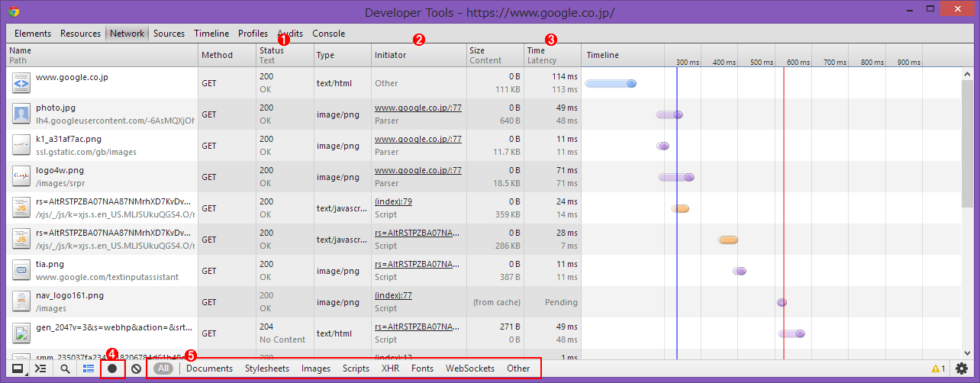
Task: Switch to the Elements tab
Action: (33, 34)
